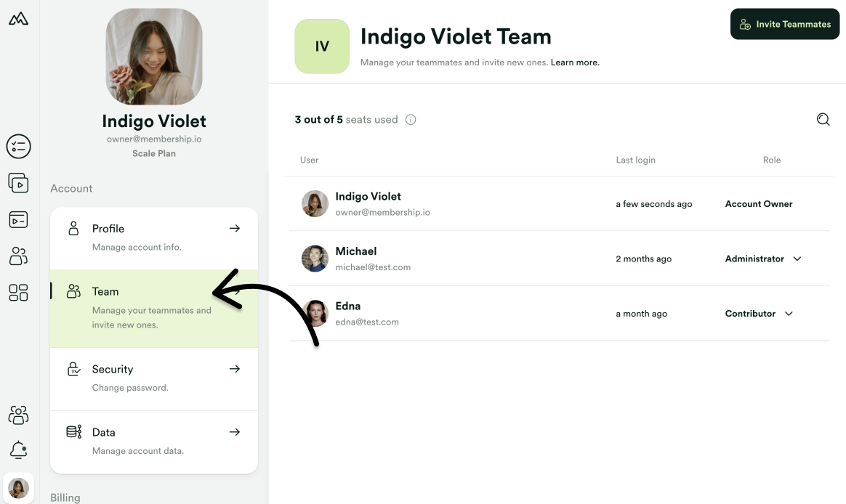Open the Profile settings arrow
The height and width of the screenshot is (504, 846).
coord(234,228)
